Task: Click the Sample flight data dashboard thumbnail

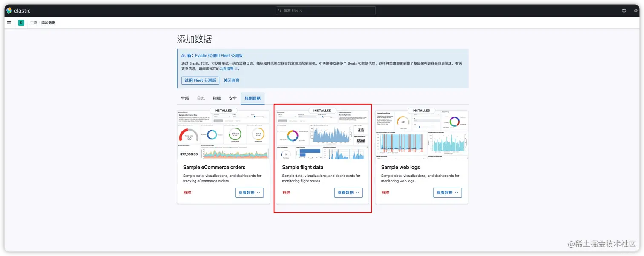Action: 322,136
